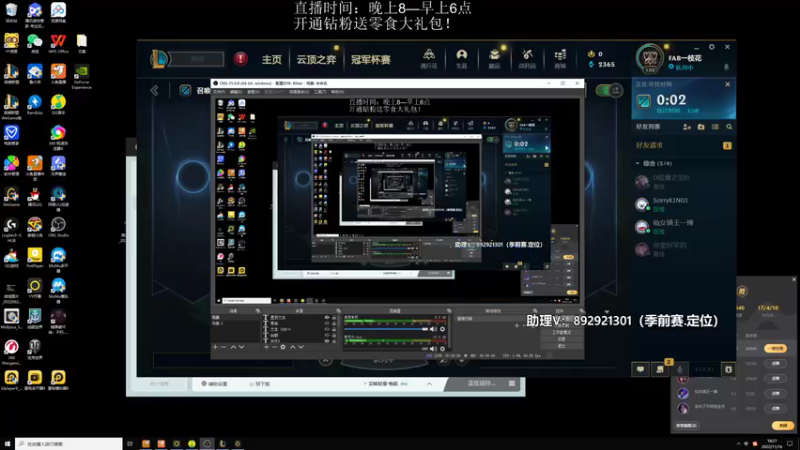The width and height of the screenshot is (800, 450).
Task: Open OBS 文件 menu
Action: point(219,92)
